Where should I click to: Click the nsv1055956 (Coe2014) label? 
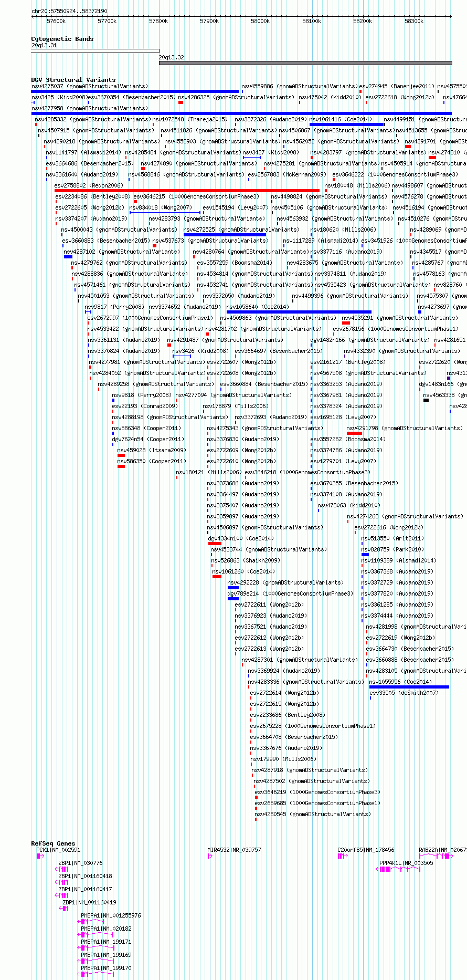[400, 682]
